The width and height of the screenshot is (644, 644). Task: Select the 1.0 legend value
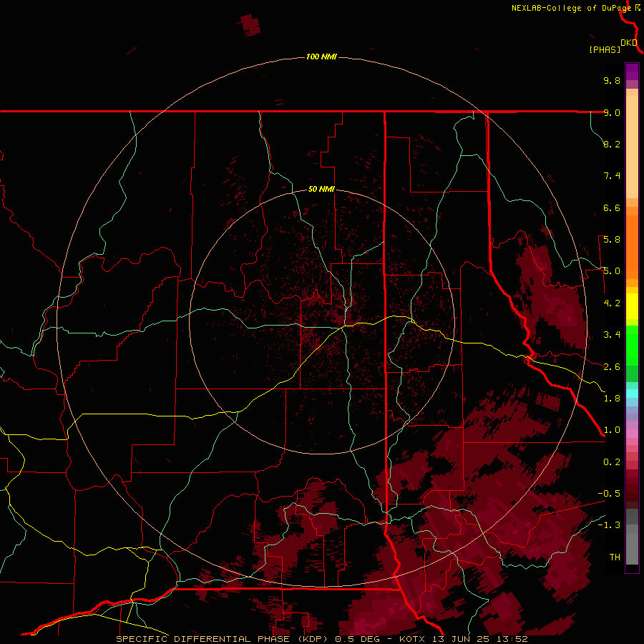[x=612, y=430]
